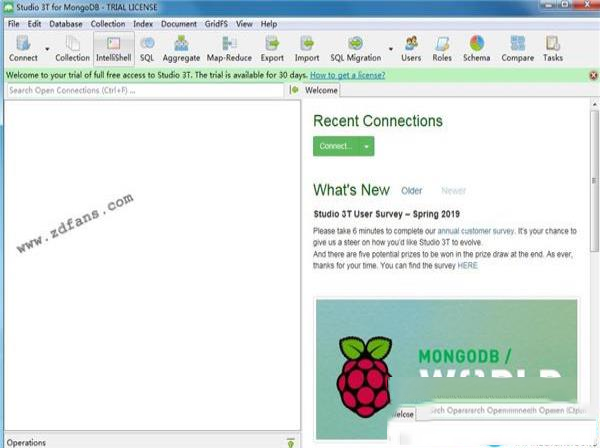Follow the HERE survey link
This screenshot has height=448, width=600.
click(x=467, y=266)
